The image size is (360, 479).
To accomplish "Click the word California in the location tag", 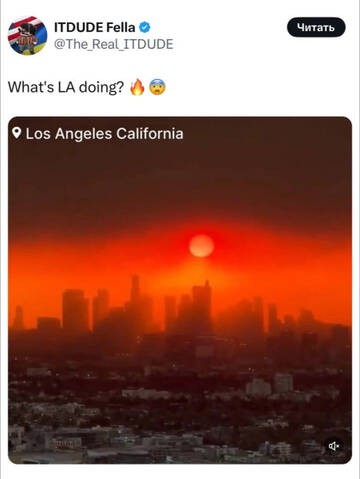I will point(150,134).
